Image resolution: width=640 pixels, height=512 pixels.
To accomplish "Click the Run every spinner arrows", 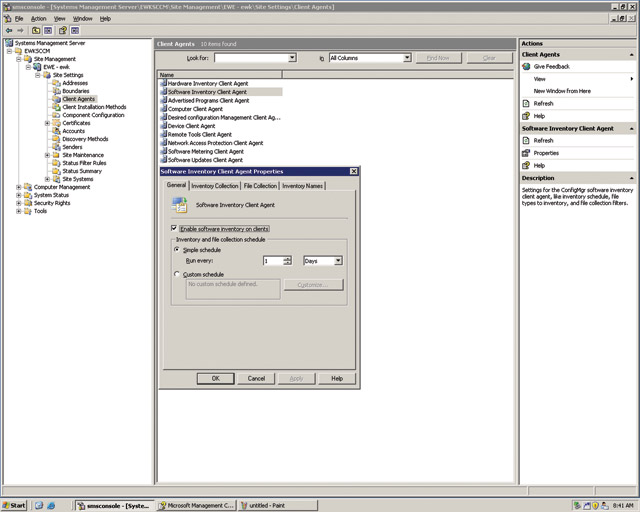I will tap(287, 260).
